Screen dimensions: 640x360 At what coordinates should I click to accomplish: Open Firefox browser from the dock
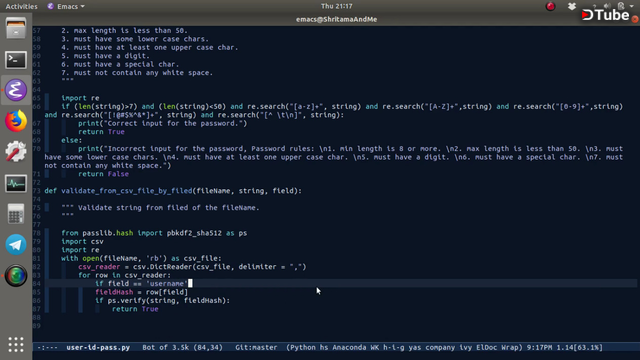tap(16, 121)
